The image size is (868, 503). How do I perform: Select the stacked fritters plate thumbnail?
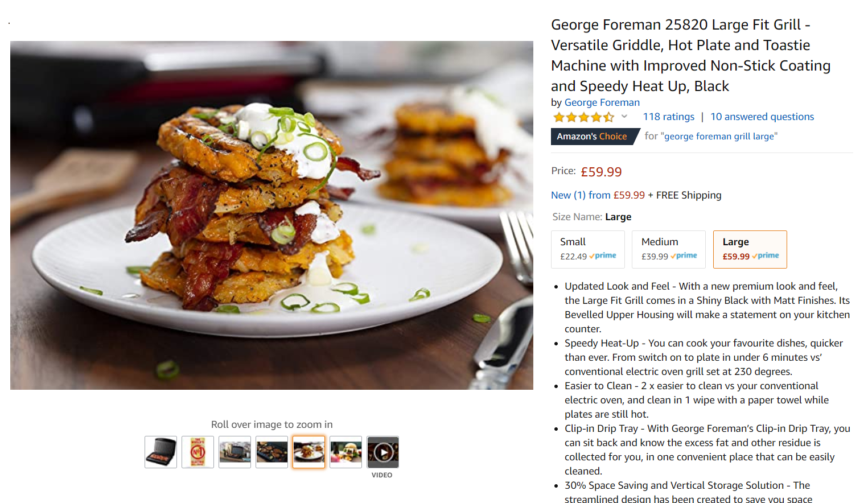point(308,452)
